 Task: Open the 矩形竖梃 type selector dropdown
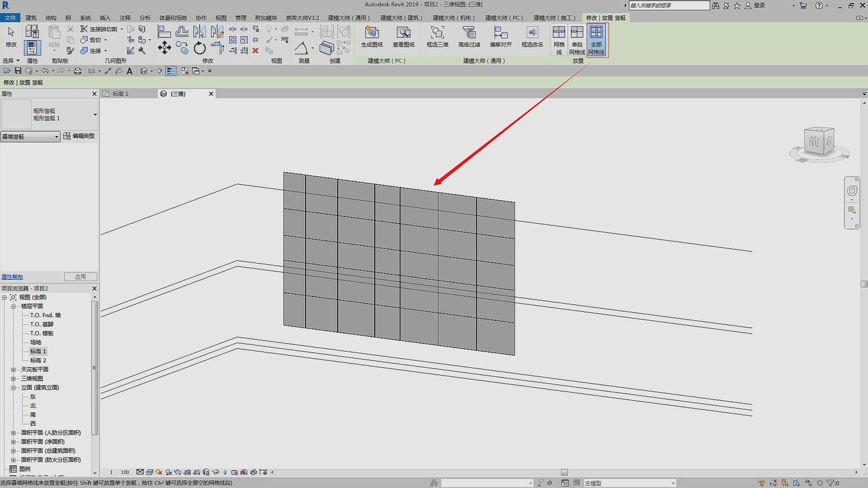49,115
